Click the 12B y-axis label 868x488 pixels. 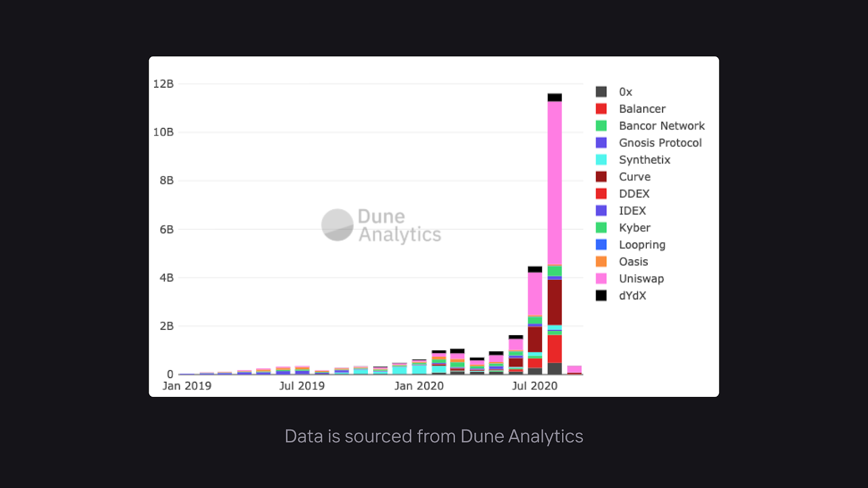pos(163,84)
